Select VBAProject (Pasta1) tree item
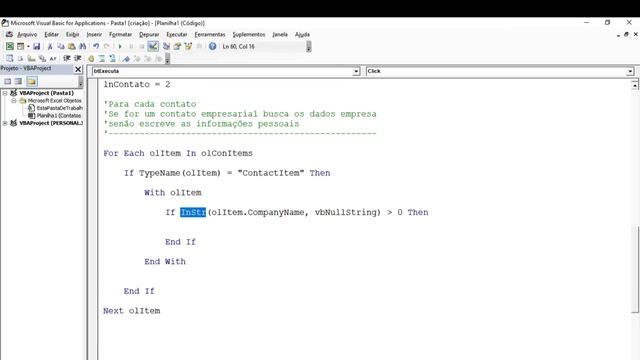 46,93
